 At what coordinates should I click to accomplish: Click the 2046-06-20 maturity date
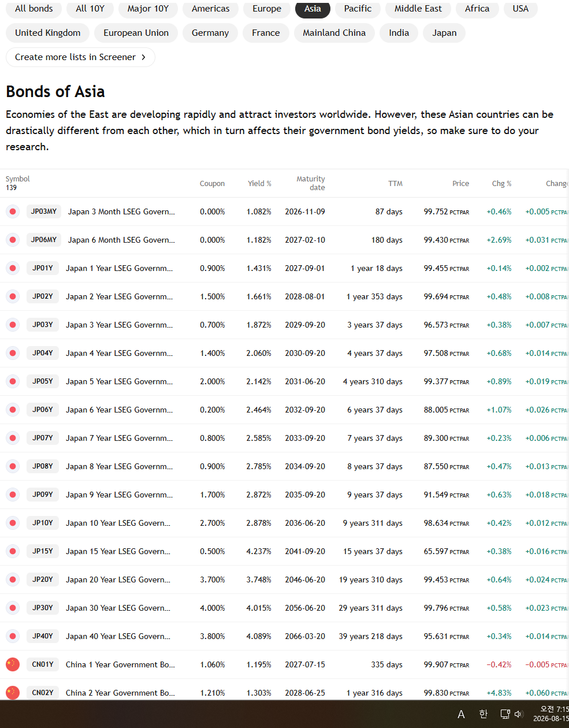point(305,580)
